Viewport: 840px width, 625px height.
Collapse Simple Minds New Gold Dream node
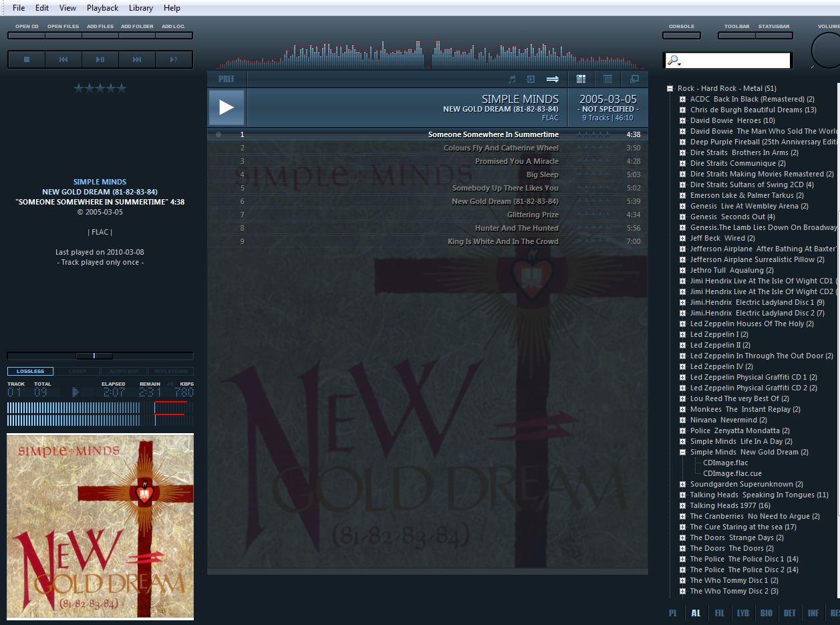pos(682,452)
